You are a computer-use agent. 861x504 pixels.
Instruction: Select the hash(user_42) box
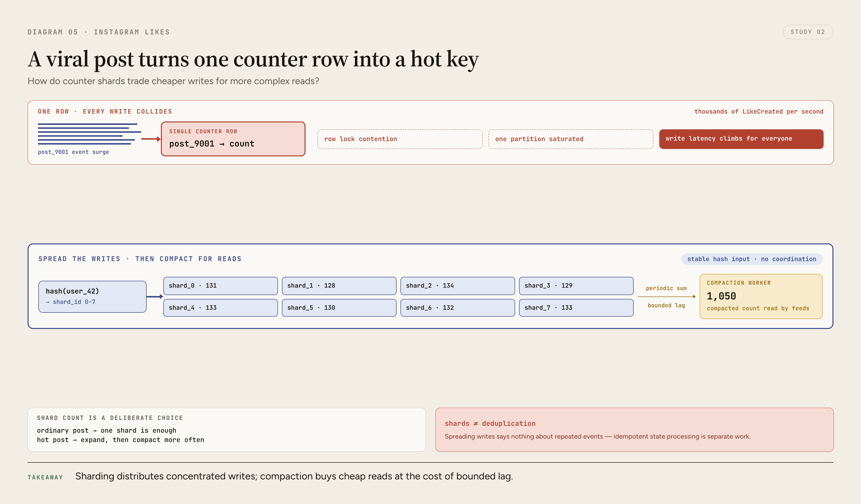tap(92, 296)
